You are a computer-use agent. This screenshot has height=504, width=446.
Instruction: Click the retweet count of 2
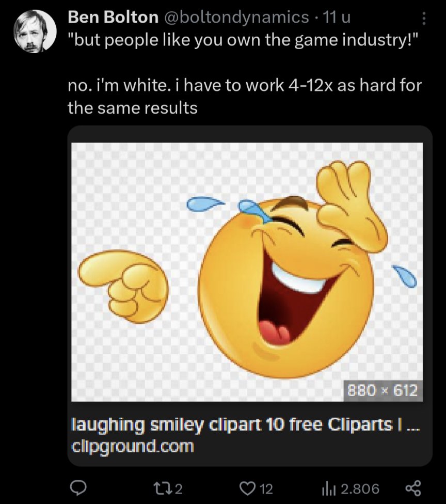[179, 489]
